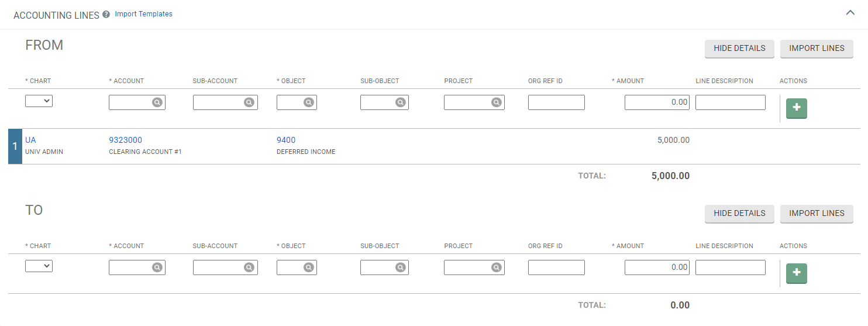Click Import Lines in the TO section

click(817, 214)
